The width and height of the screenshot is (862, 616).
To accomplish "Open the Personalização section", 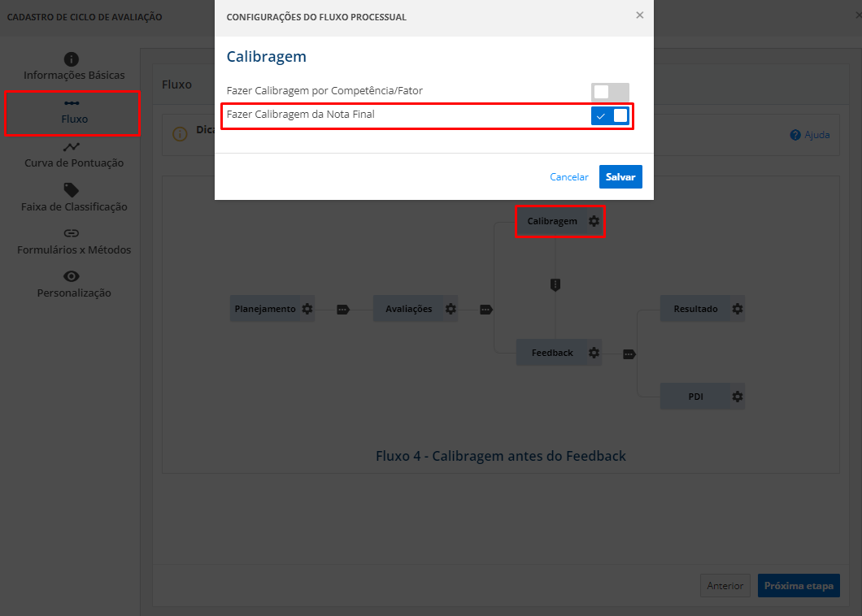I will click(73, 284).
